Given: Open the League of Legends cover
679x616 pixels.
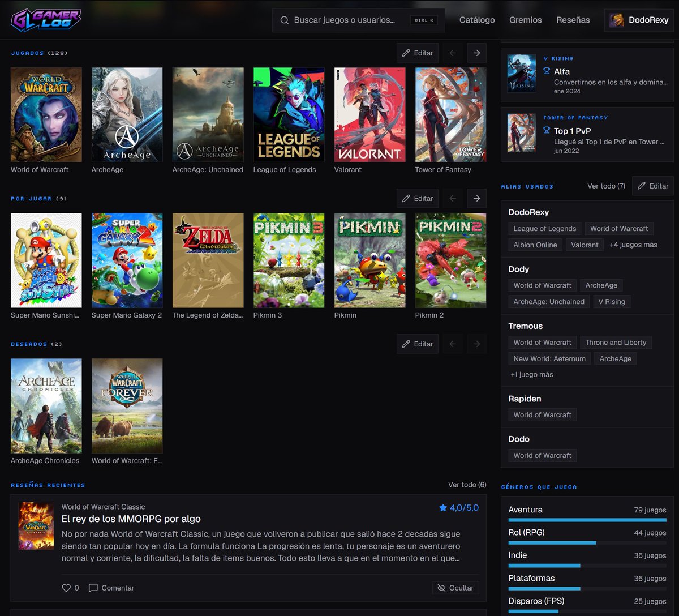Looking at the screenshot, I should (x=289, y=115).
